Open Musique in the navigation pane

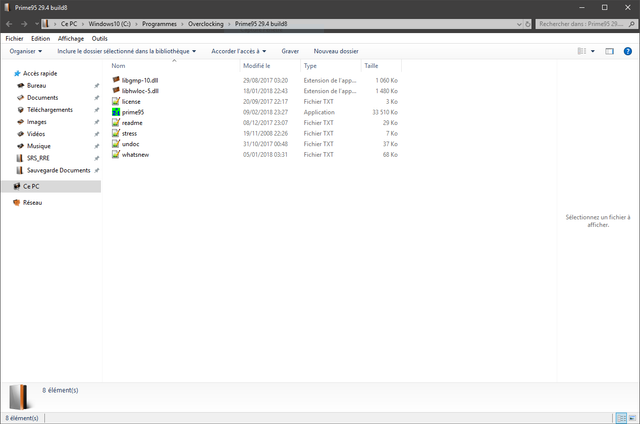click(38, 146)
